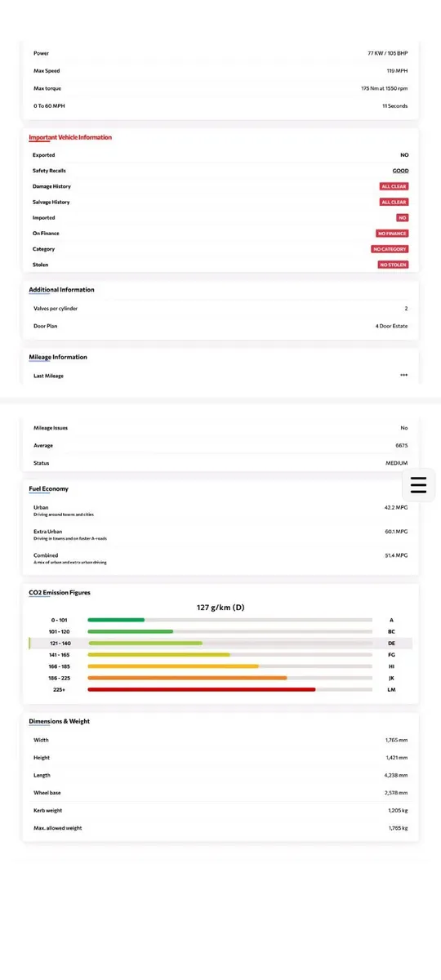Click the Safety Recalls GOOD link
441x980 pixels.
(x=400, y=171)
